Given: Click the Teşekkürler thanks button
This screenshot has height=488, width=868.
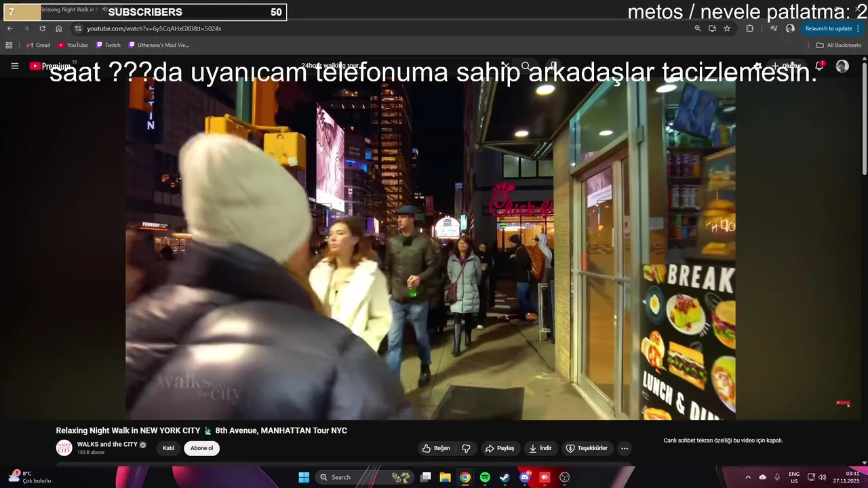Looking at the screenshot, I should pos(587,448).
